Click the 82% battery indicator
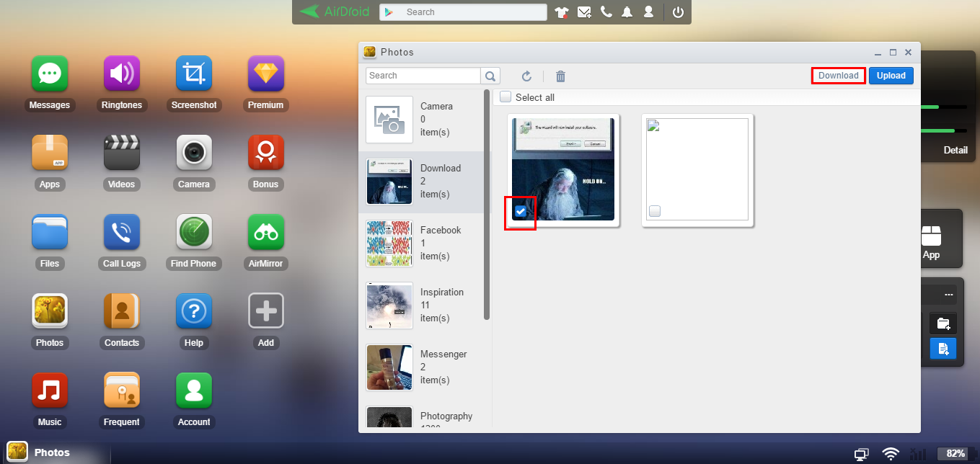Screen dimensions: 980x464 pyautogui.click(x=954, y=454)
